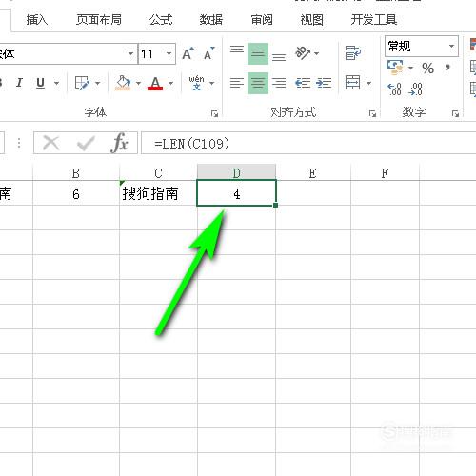Image resolution: width=476 pixels, height=476 pixels.
Task: Apply red font color
Action: [155, 83]
